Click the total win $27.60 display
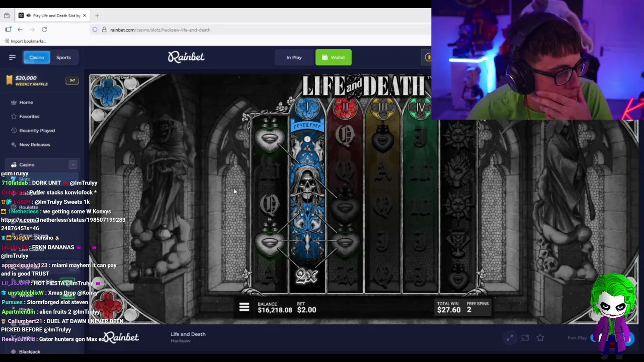644x362 pixels. 449,307
